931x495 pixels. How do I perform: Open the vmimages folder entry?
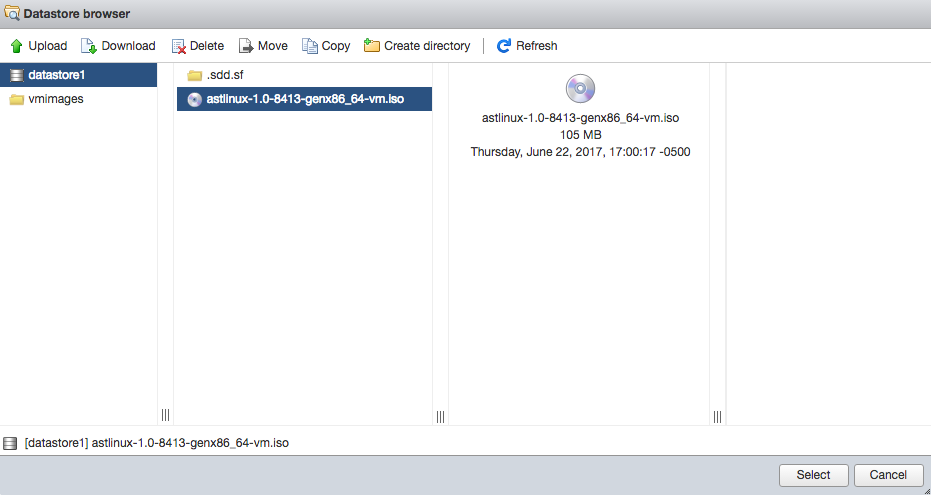click(78, 99)
